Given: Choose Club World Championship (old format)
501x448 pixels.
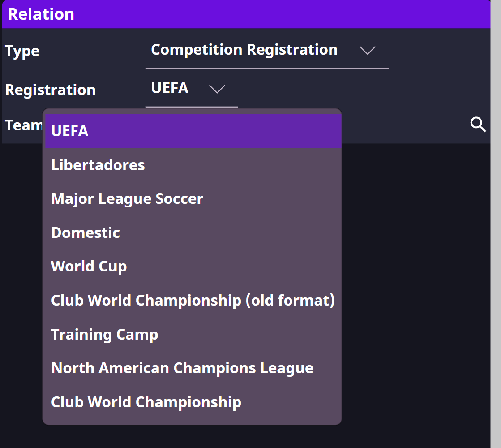Looking at the screenshot, I should click(193, 300).
